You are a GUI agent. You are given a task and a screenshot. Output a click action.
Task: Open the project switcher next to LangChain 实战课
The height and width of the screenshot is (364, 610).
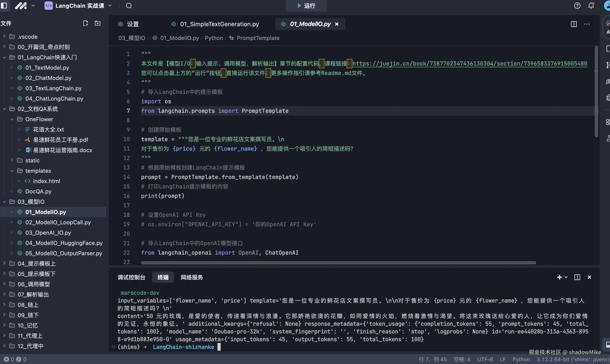(x=110, y=6)
